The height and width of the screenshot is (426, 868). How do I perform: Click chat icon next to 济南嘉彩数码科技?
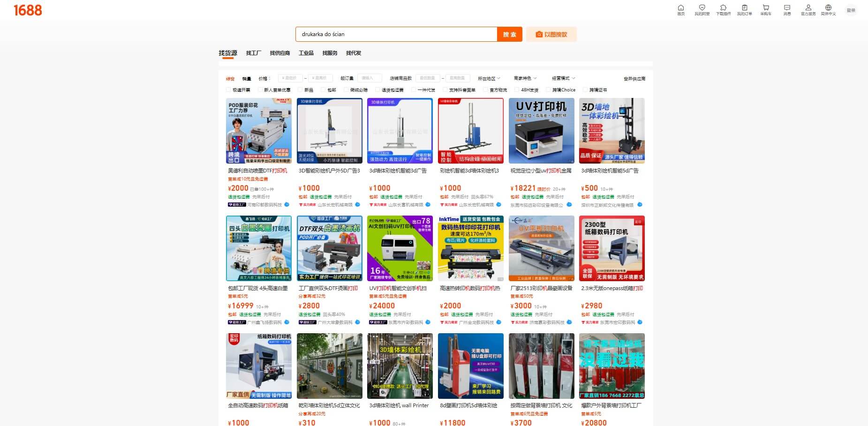pos(569,322)
